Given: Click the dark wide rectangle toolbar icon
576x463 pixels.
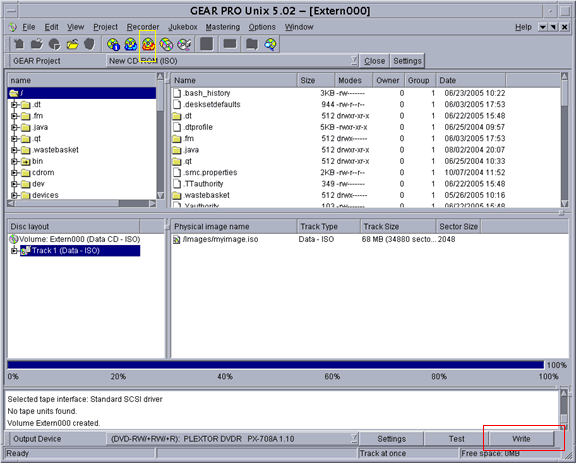Looking at the screenshot, I should pos(230,44).
